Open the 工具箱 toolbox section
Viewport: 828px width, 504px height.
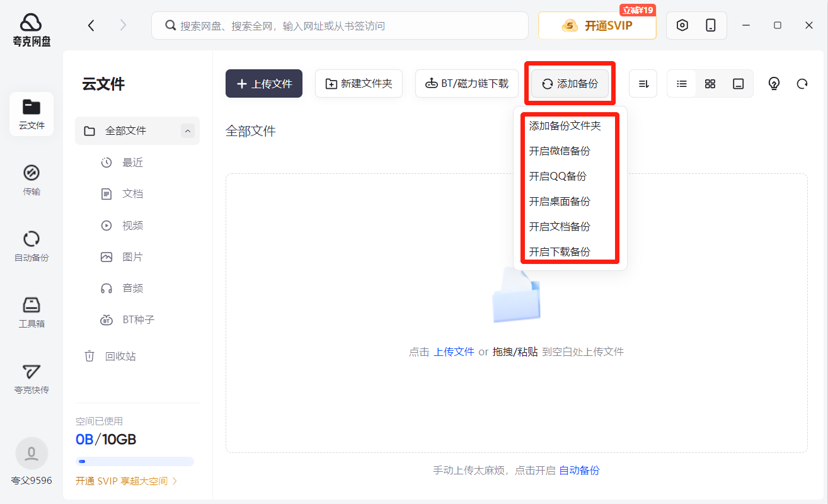point(32,312)
